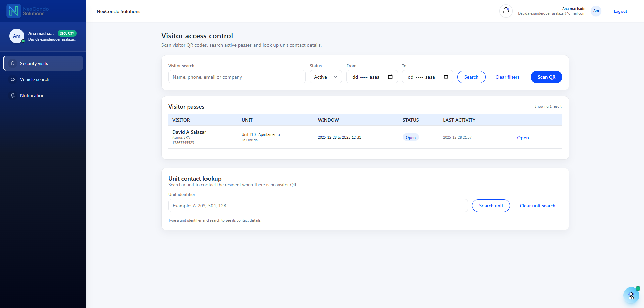Click Ana machado's avatar in the sidebar

[17, 36]
